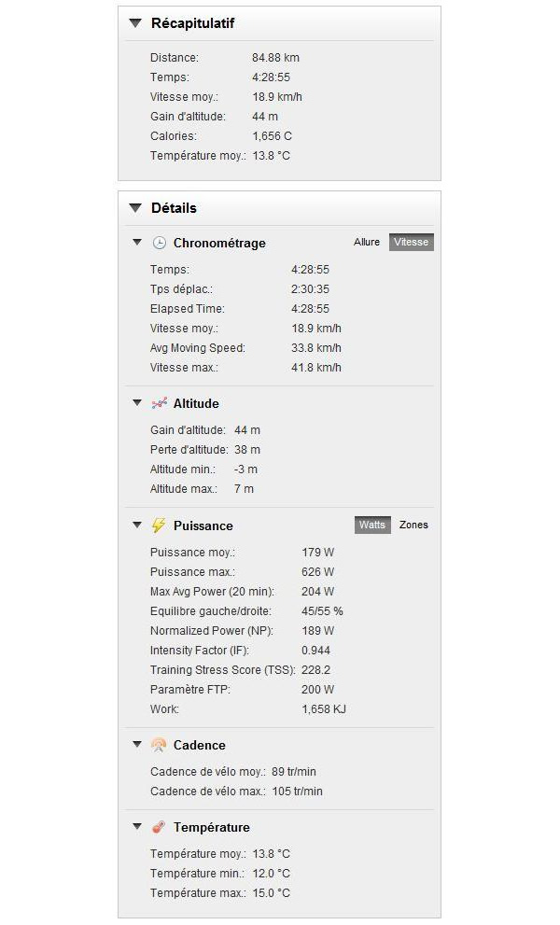Switch timing display to Allure

tap(367, 242)
